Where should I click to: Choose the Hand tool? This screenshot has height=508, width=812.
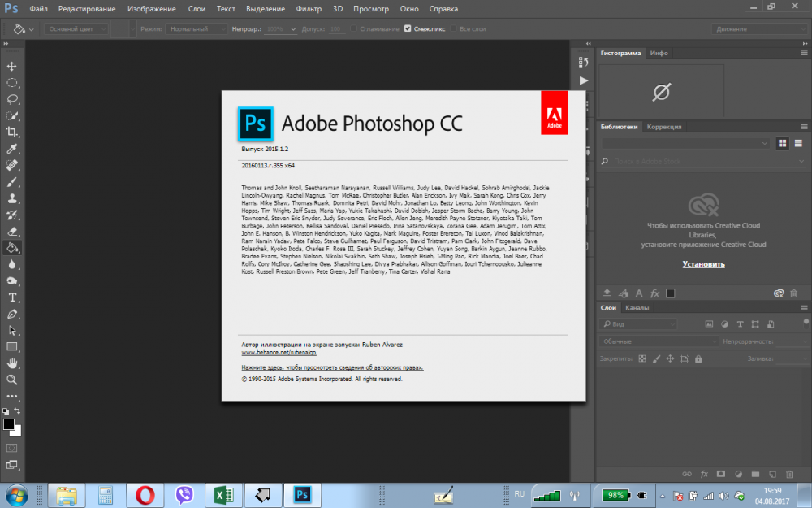click(x=12, y=363)
